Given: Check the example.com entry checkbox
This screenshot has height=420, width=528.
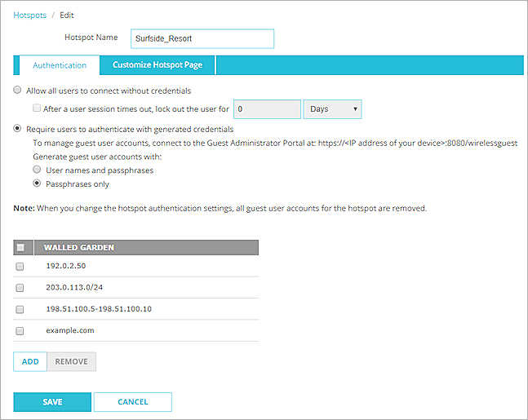Looking at the screenshot, I should tap(20, 330).
